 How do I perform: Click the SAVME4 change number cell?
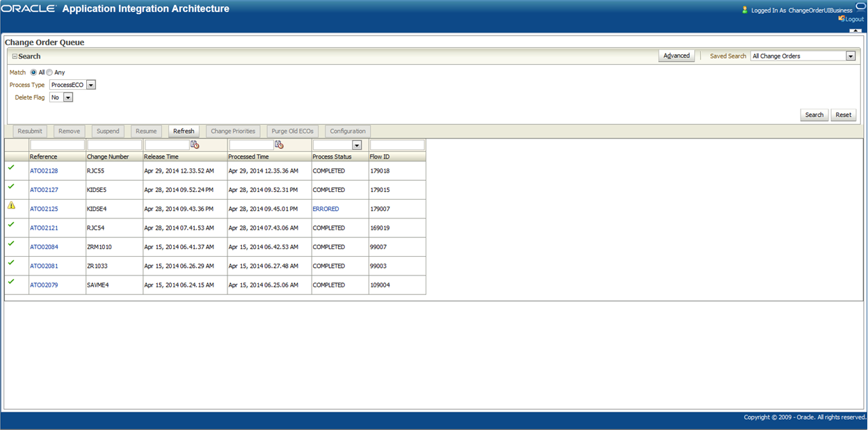(114, 285)
